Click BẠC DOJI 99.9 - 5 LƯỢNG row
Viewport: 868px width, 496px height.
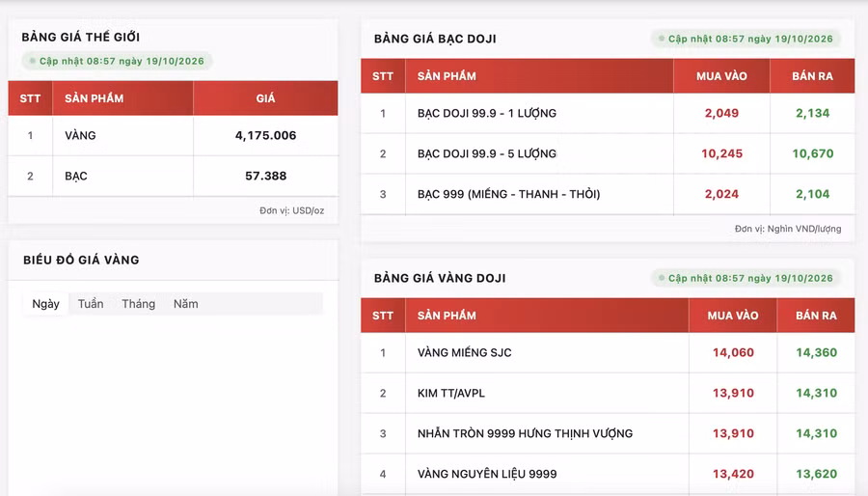point(608,153)
